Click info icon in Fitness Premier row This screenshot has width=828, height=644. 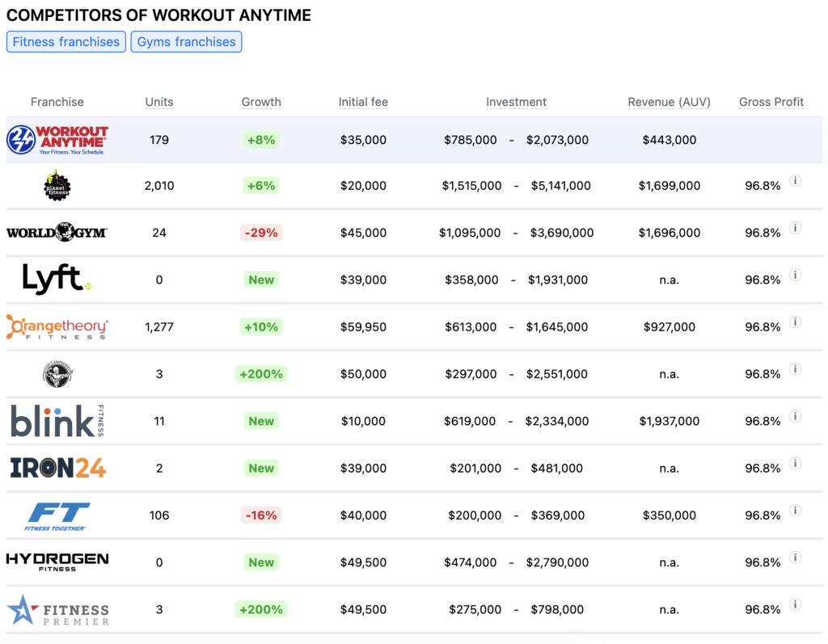796,604
